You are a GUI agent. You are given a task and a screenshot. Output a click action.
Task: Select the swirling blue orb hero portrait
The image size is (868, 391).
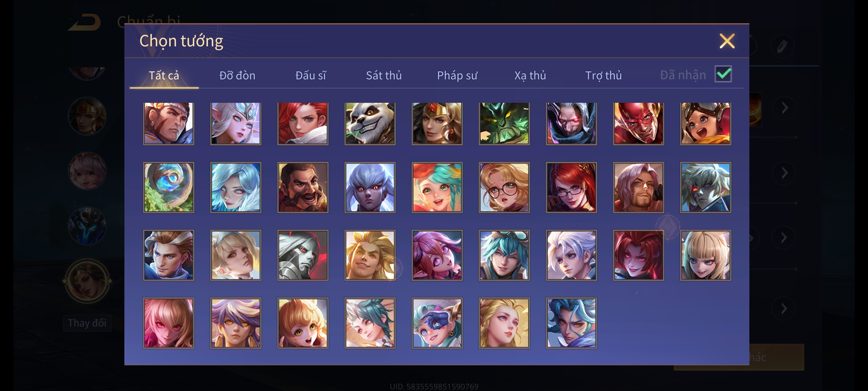point(169,187)
